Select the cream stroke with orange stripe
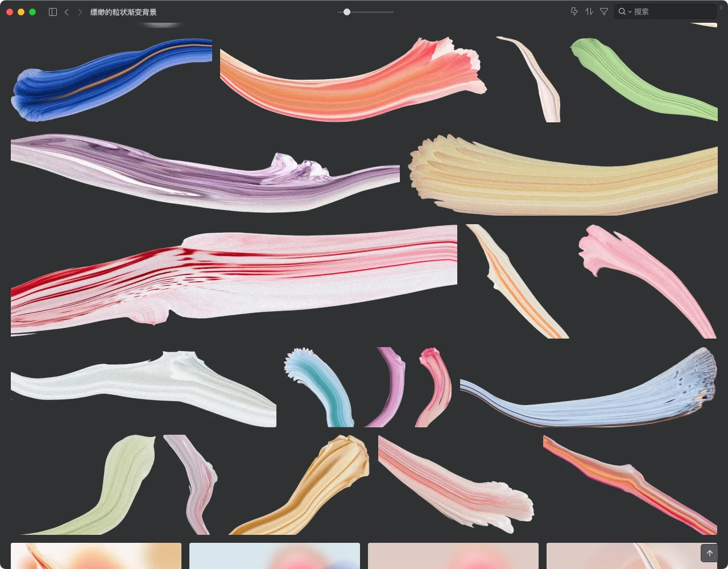 (x=518, y=281)
